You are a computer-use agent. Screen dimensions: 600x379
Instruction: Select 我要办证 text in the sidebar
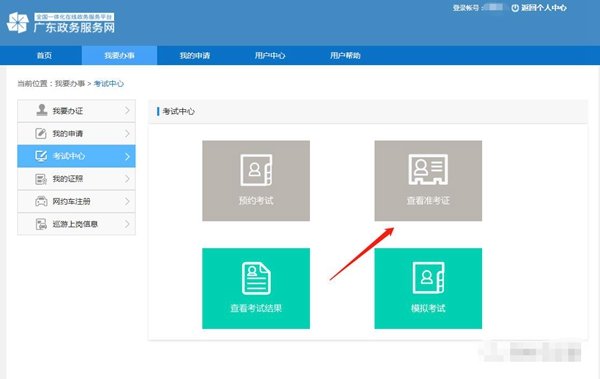click(x=68, y=111)
